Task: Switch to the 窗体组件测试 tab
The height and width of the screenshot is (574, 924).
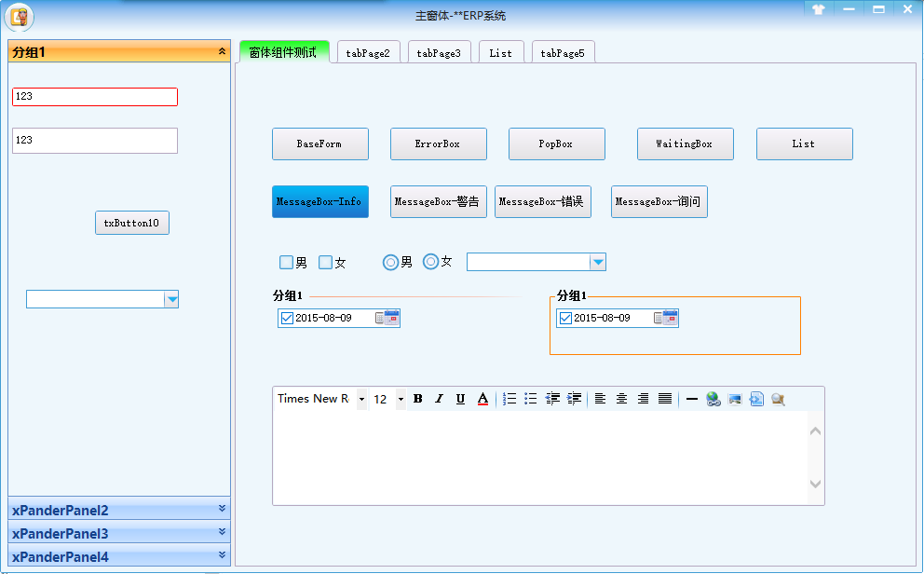Action: pyautogui.click(x=284, y=52)
